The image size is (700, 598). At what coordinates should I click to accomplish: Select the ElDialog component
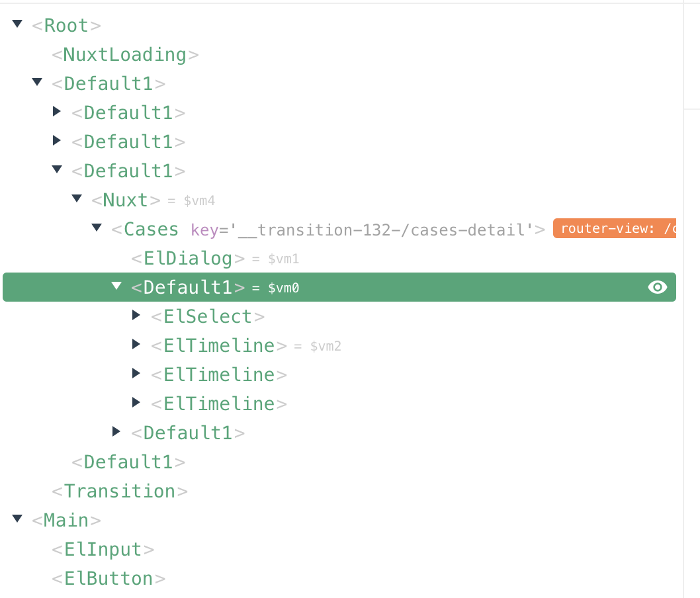point(188,258)
